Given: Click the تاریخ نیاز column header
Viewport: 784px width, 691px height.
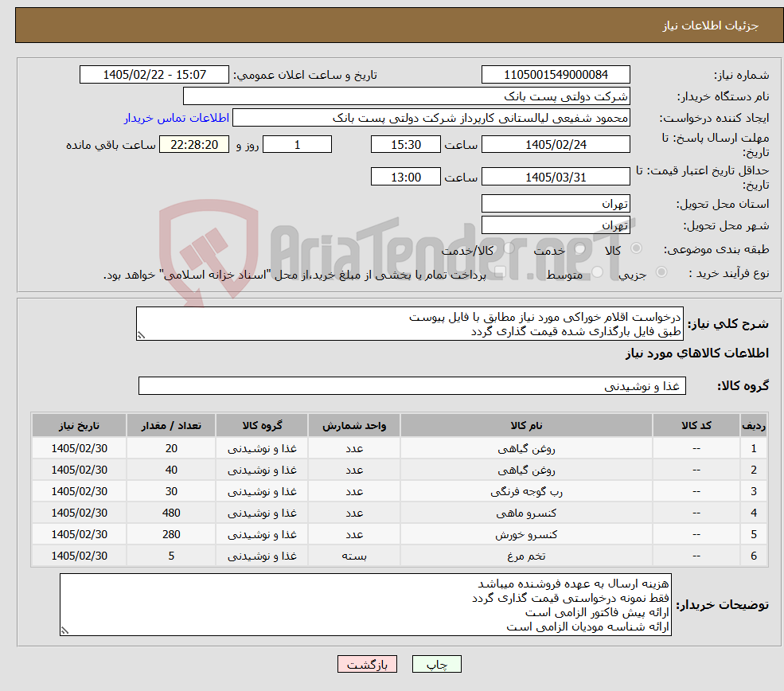Looking at the screenshot, I should pos(79,425).
